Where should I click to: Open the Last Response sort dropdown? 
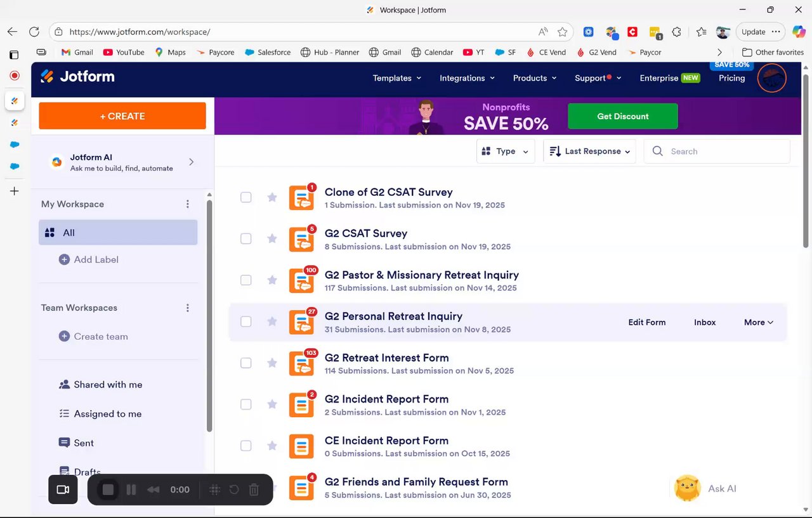(x=589, y=151)
